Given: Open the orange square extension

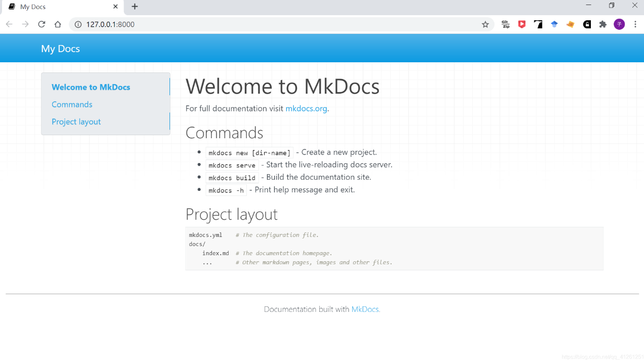Looking at the screenshot, I should (x=571, y=24).
